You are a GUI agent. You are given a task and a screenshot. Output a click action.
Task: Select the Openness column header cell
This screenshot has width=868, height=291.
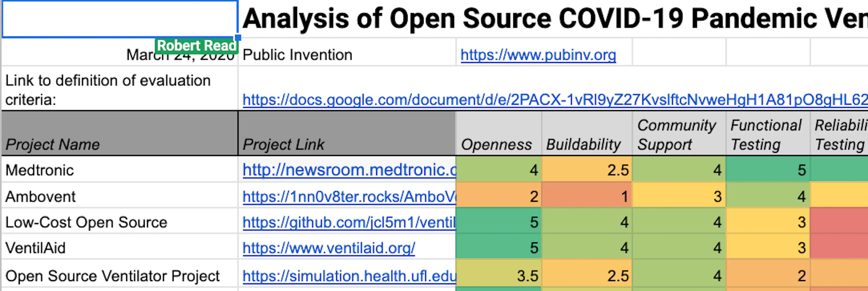tap(498, 133)
